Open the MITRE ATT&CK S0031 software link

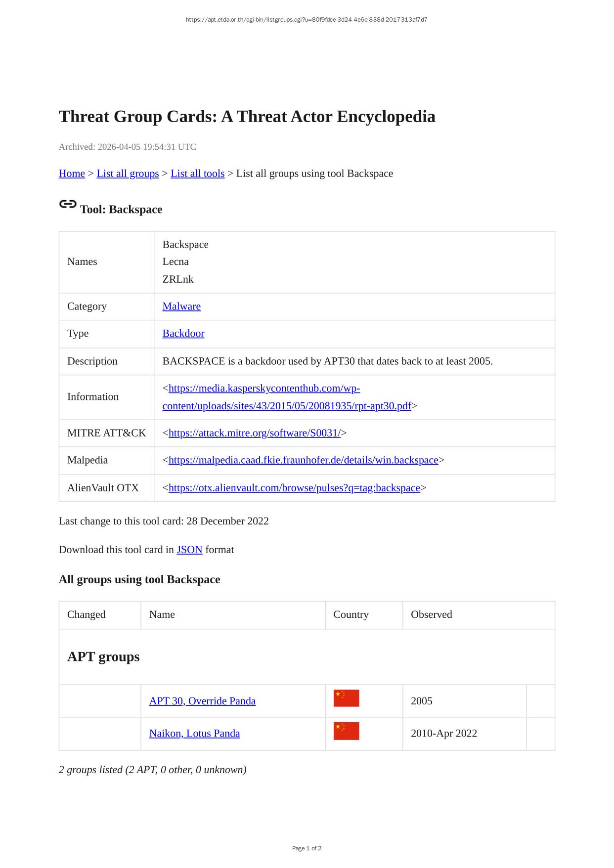click(x=254, y=433)
